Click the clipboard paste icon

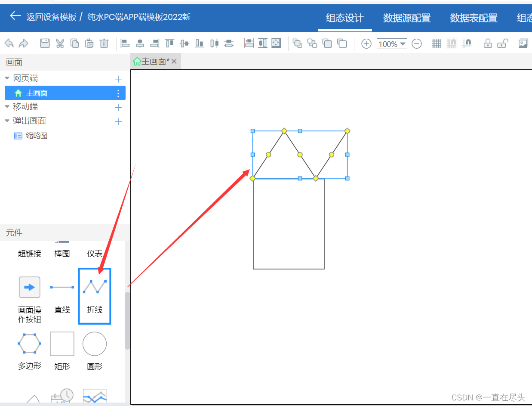pos(89,43)
